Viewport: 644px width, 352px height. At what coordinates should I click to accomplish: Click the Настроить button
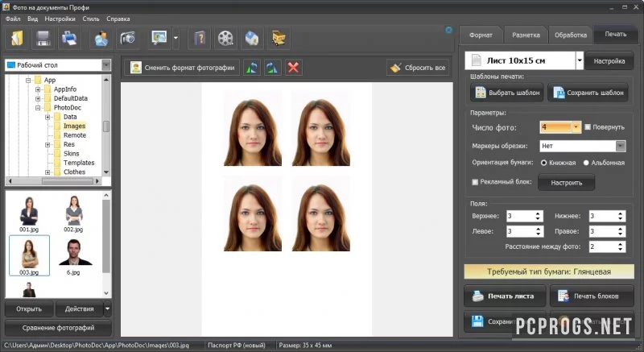pos(567,182)
